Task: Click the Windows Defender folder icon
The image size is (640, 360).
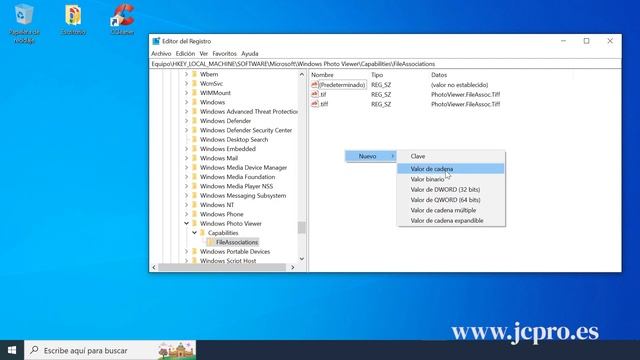Action: pos(195,121)
